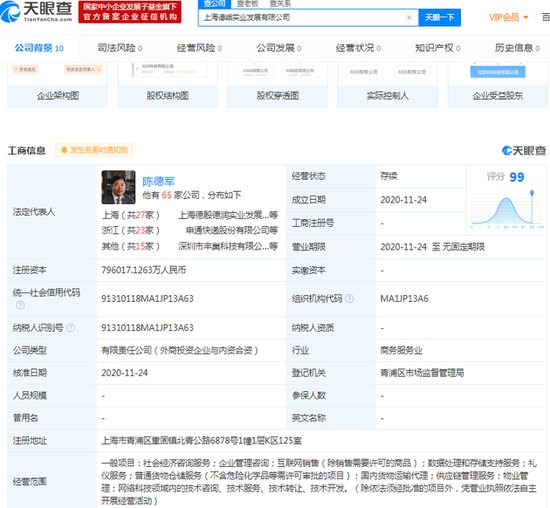Image resolution: width=550 pixels, height=508 pixels.
Task: Click the help icon beside 纳税人识别号
Action: coord(71,328)
